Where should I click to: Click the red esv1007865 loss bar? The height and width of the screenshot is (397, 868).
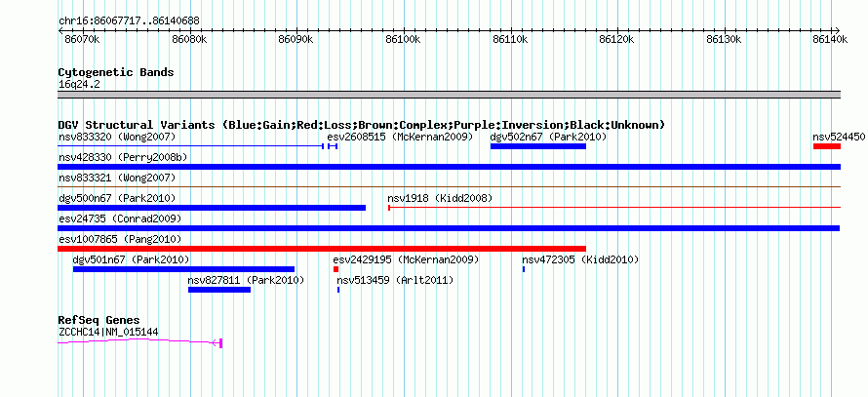[322, 249]
